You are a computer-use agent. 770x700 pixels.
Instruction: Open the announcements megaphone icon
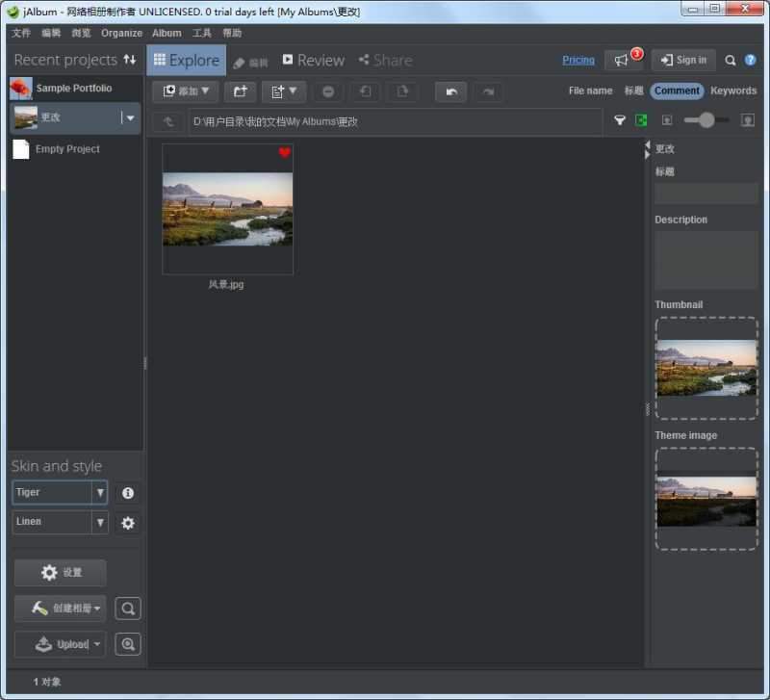[623, 60]
